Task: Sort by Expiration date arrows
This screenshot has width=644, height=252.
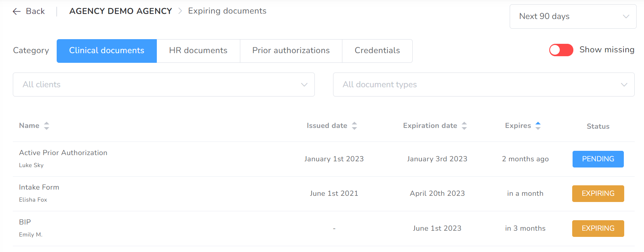Action: (464, 126)
